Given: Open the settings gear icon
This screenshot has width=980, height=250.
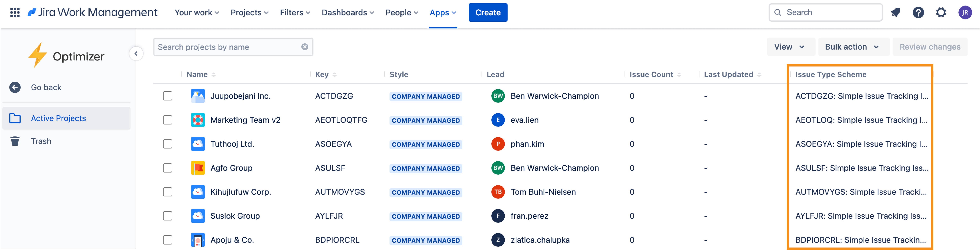Looking at the screenshot, I should point(941,12).
